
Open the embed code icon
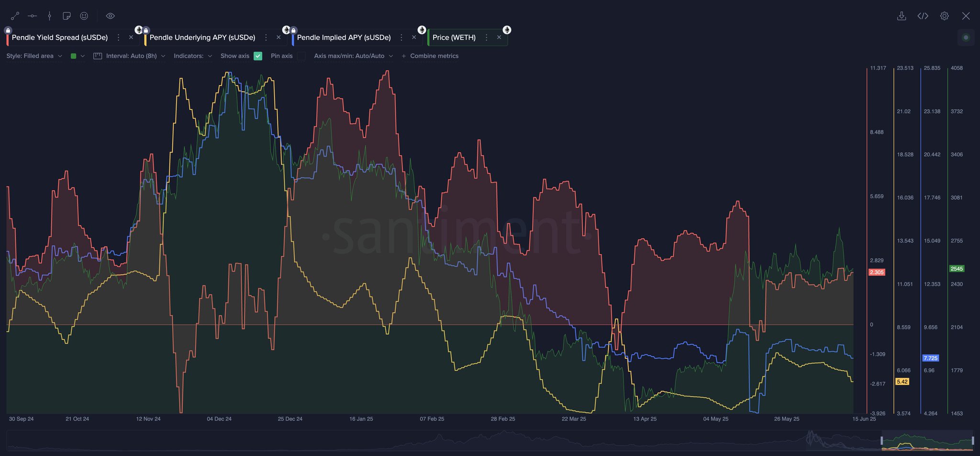923,16
